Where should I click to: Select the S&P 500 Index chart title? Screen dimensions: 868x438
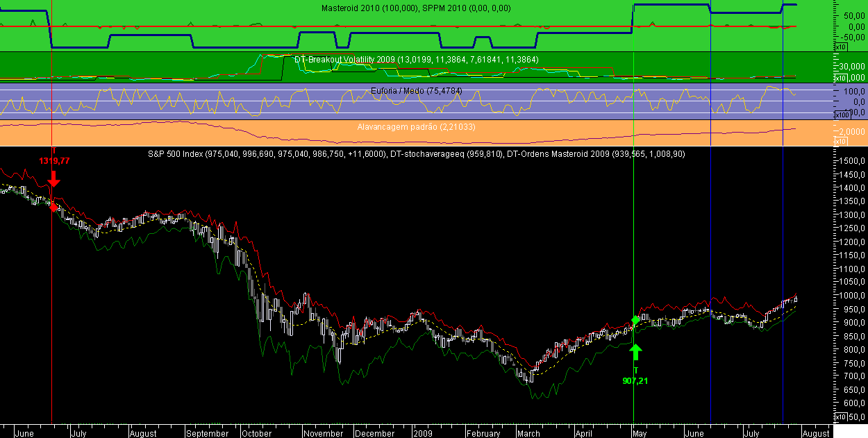pyautogui.click(x=417, y=154)
